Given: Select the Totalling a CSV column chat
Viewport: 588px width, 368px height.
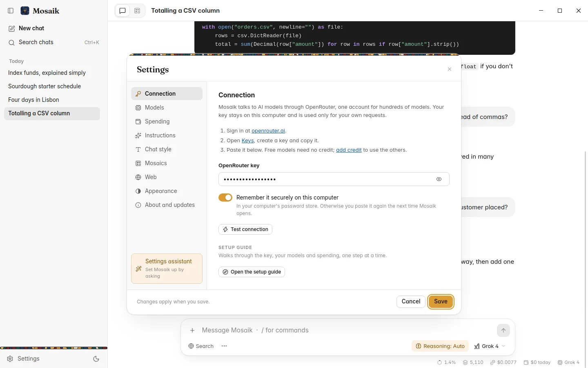Looking at the screenshot, I should [x=52, y=113].
